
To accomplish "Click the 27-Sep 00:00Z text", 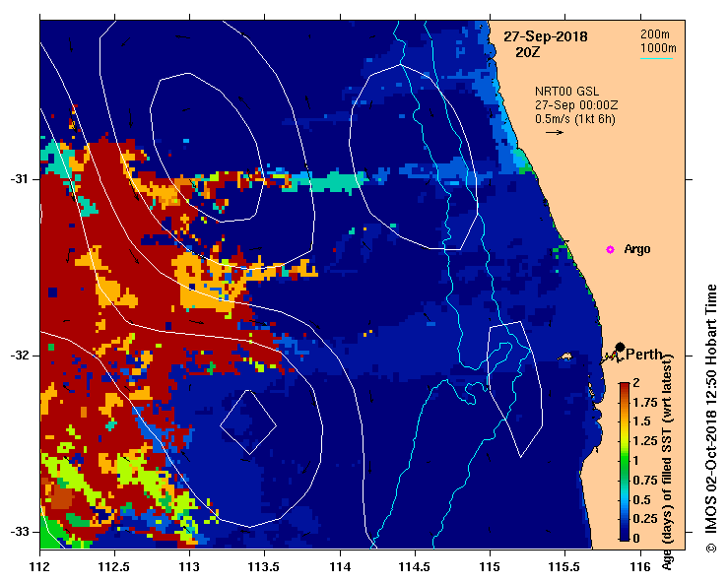I will click(576, 105).
